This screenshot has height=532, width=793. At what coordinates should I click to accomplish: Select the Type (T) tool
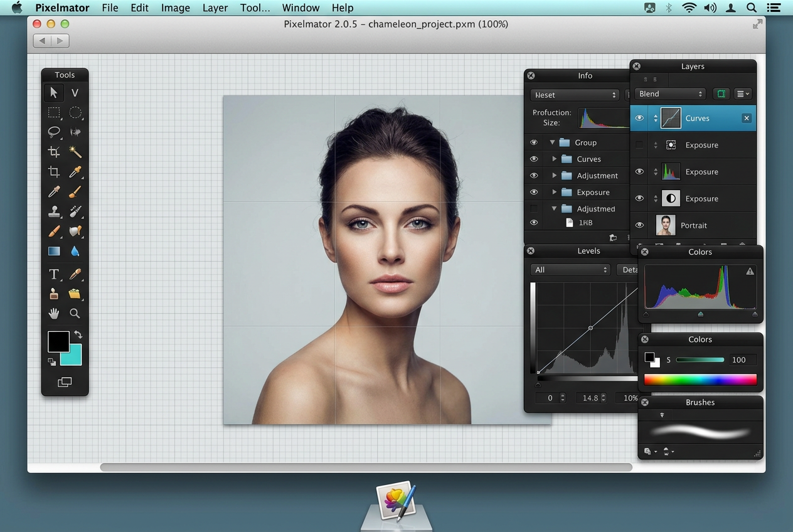(54, 274)
